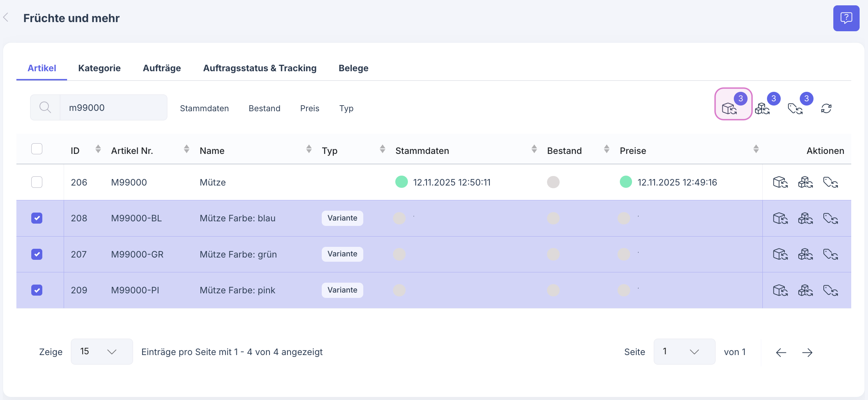Viewport: 868px width, 400px height.
Task: Sort table by Artikel Nr. column
Action: (x=186, y=149)
